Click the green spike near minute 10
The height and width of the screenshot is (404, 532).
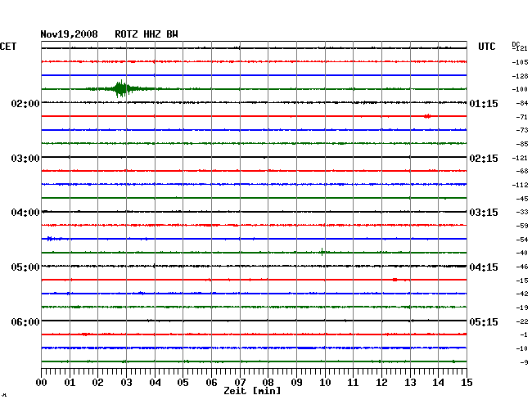pos(322,252)
